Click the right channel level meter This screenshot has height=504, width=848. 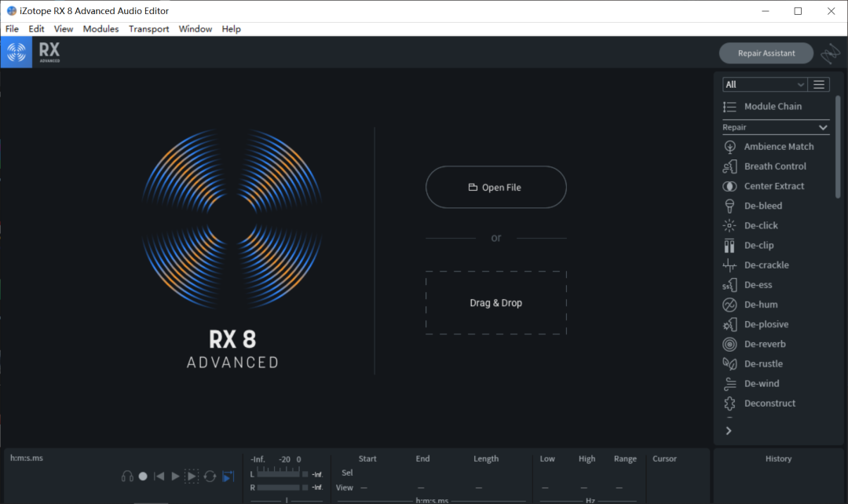(279, 488)
